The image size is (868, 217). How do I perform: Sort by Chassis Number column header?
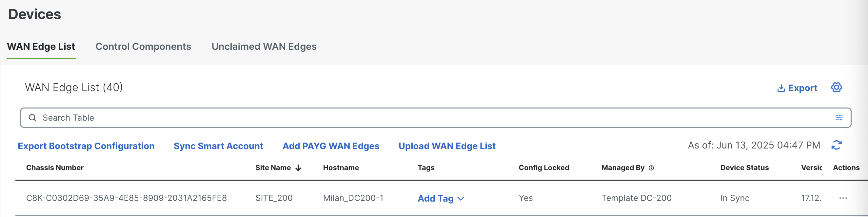point(55,168)
